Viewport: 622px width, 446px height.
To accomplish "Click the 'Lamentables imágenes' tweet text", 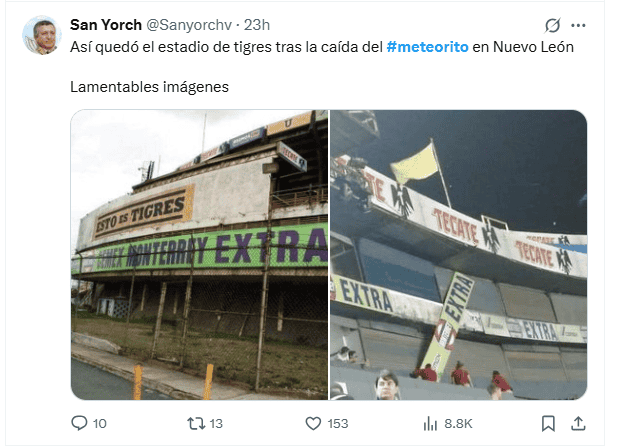I will point(150,87).
